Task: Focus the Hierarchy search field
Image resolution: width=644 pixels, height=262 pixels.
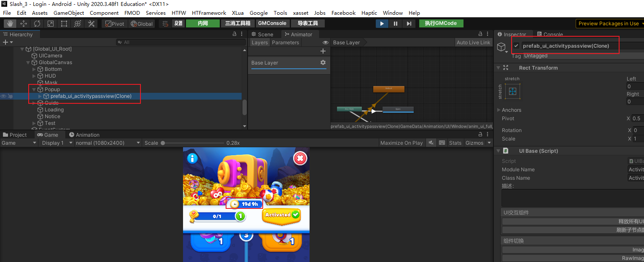Action: coord(181,42)
